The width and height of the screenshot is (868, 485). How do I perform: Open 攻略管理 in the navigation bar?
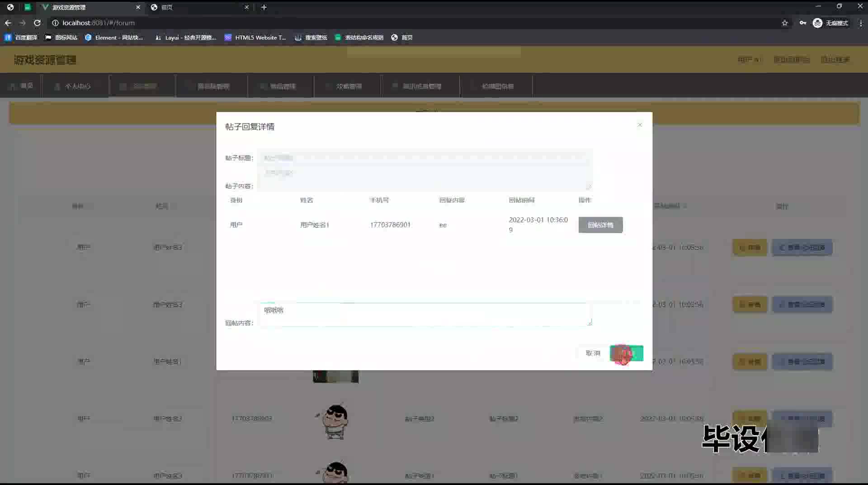[x=347, y=86]
